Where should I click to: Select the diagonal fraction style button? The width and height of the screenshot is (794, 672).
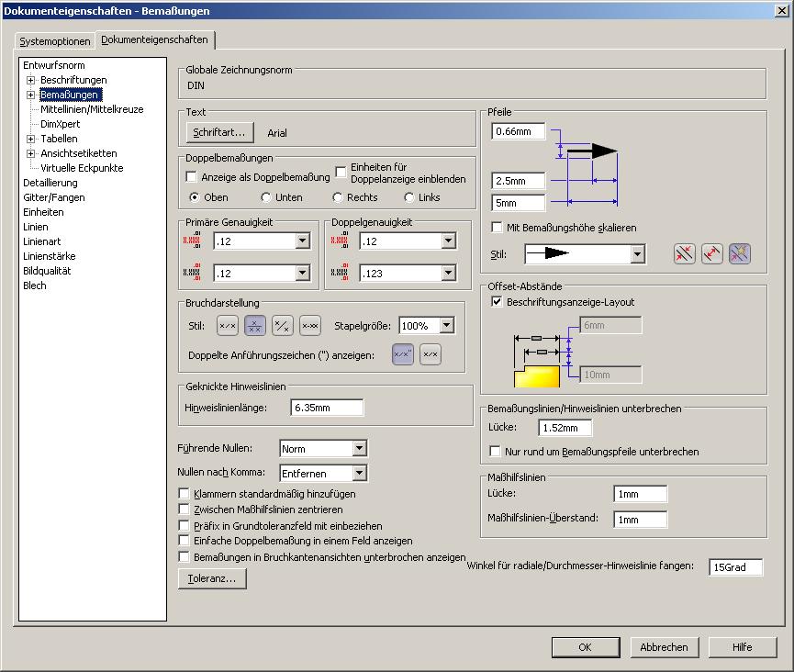283,326
